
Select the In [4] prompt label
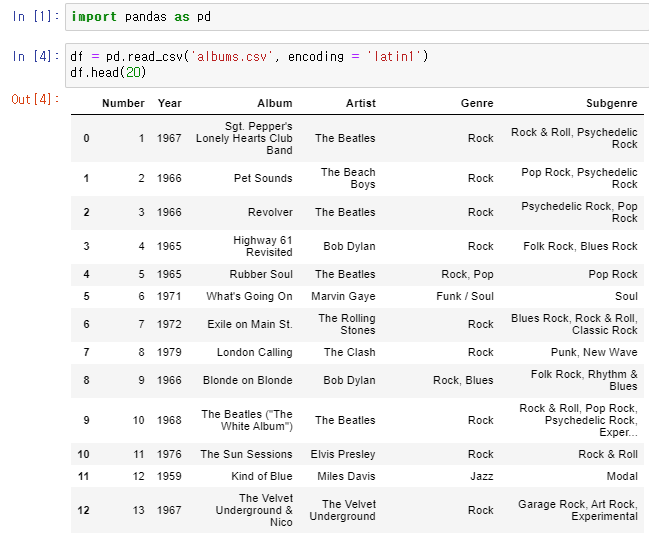pos(36,56)
